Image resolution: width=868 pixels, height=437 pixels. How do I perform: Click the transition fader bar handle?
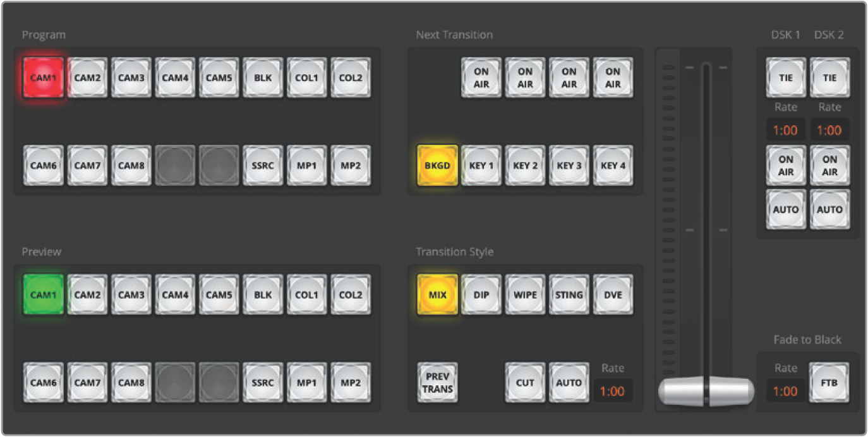(x=706, y=391)
